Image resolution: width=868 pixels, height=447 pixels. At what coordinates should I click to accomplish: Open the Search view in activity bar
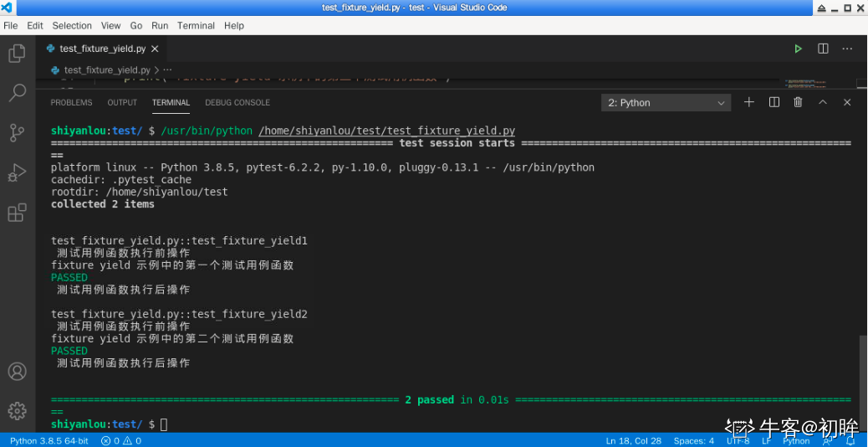pos(18,93)
